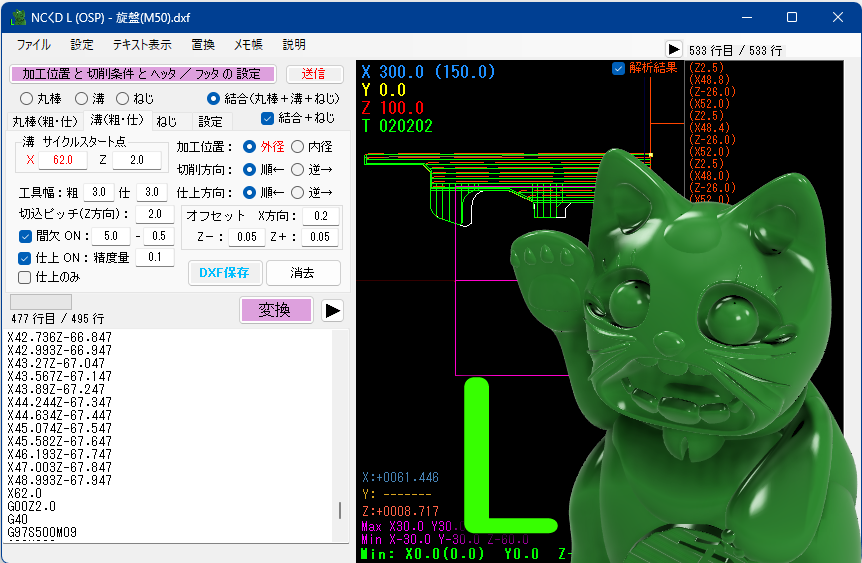Click the X 300.0 (150.0) coordinate readout
The height and width of the screenshot is (563, 862).
(428, 72)
